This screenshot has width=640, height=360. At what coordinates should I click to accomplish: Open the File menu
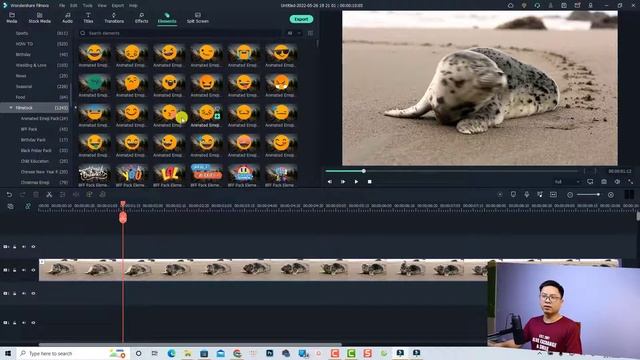(62, 6)
